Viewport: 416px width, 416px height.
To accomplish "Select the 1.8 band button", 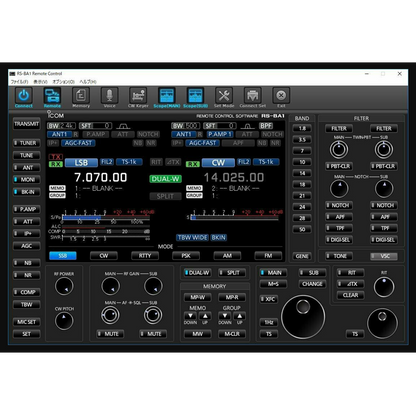I will [x=302, y=128].
